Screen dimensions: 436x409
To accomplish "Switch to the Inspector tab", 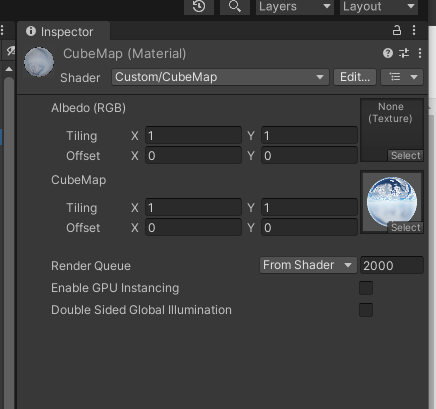I will pyautogui.click(x=63, y=32).
